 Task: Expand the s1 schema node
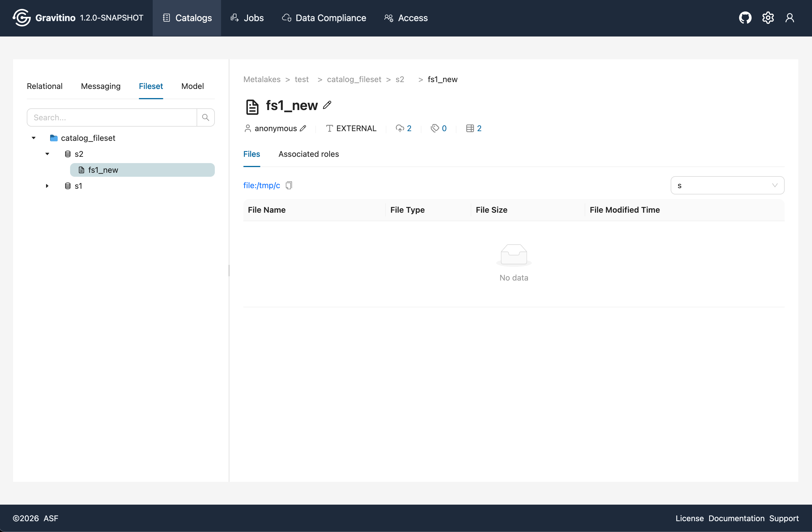pos(47,186)
